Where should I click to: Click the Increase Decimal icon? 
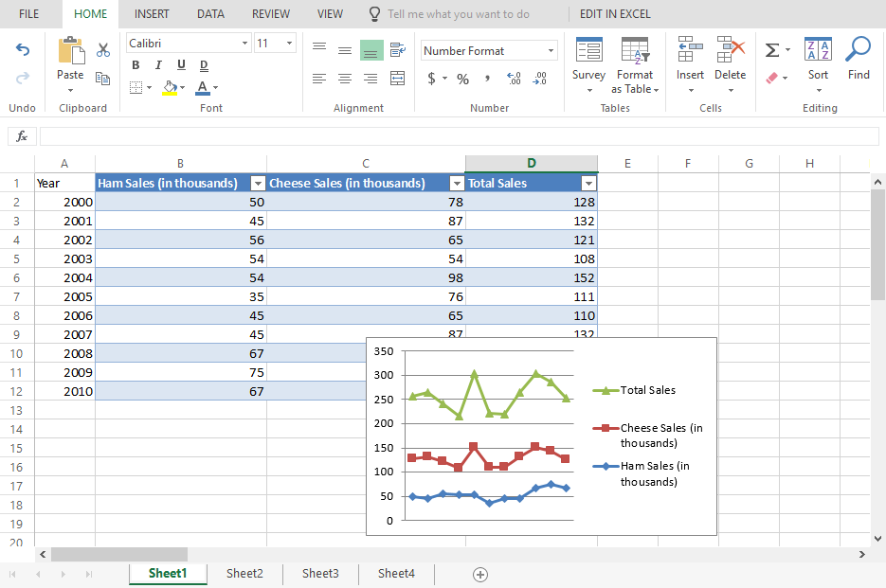click(x=514, y=79)
